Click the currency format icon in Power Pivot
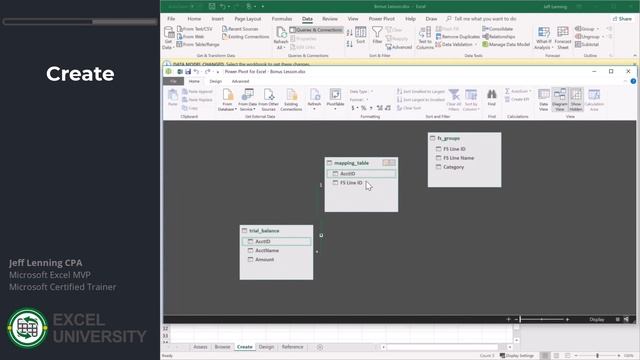 pyautogui.click(x=353, y=108)
